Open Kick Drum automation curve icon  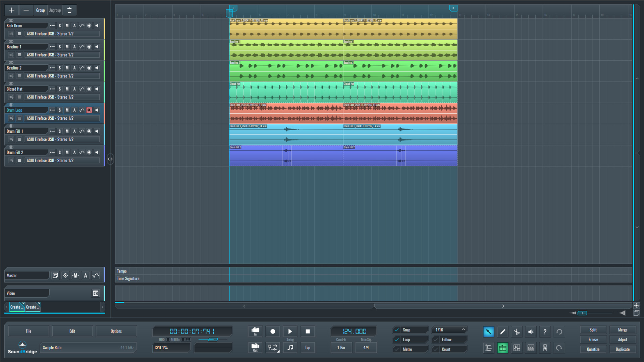coord(82,25)
